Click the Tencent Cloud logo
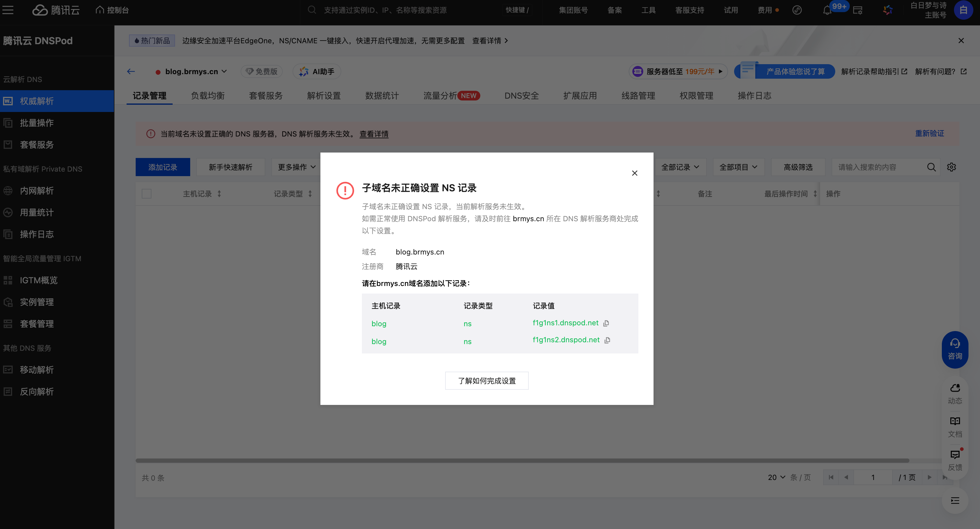Viewport: 980px width, 529px height. [x=56, y=10]
